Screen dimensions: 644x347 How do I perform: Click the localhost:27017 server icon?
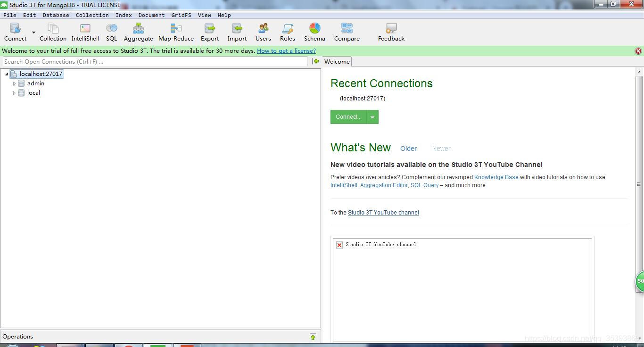tap(14, 74)
